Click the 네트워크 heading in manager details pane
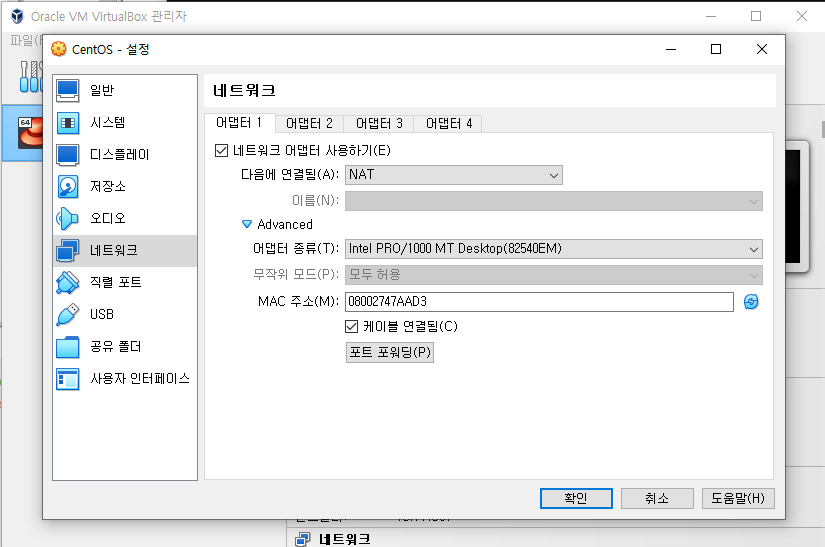The image size is (825, 547). 345,539
